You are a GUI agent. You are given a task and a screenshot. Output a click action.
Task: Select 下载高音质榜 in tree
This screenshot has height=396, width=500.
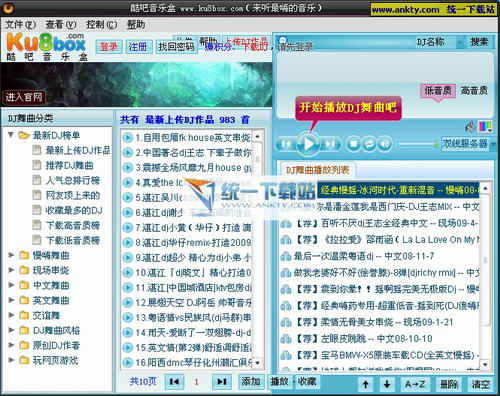click(73, 225)
